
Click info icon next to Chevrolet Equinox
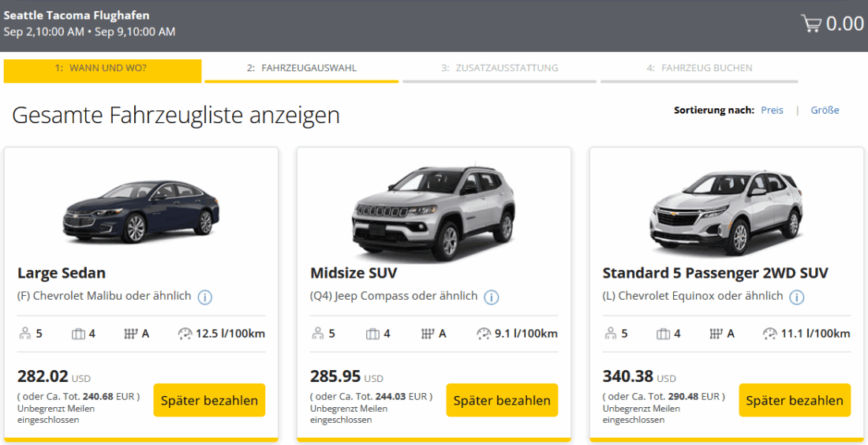797,297
